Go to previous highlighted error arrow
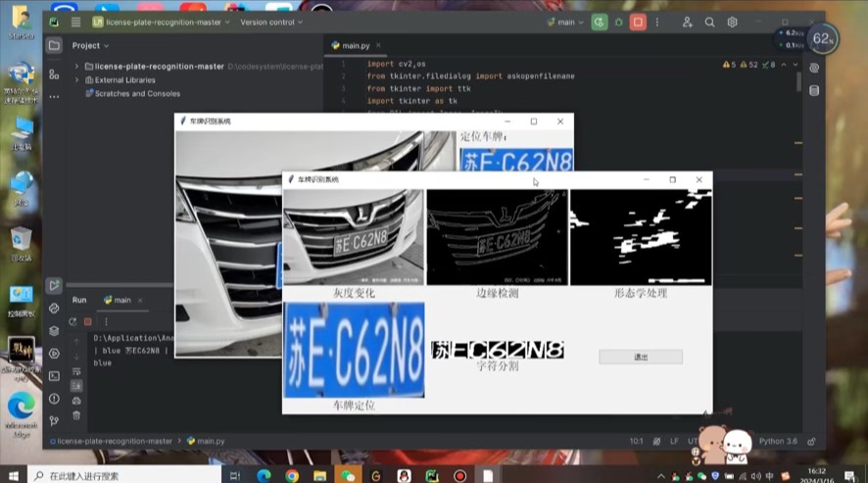This screenshot has width=868, height=483. [x=784, y=65]
